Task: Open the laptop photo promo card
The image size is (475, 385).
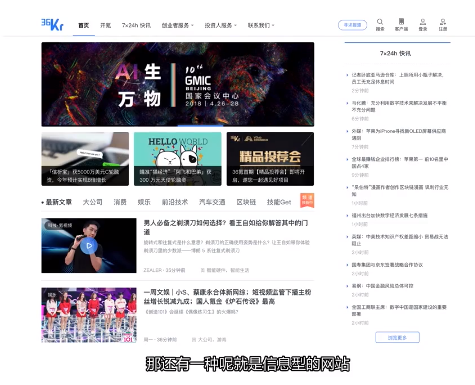Action: click(85, 159)
